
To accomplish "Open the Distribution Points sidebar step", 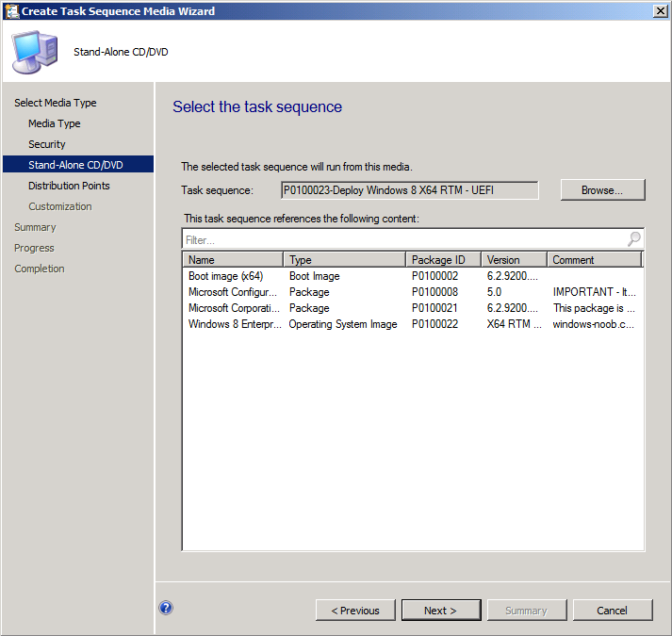I will click(x=69, y=186).
